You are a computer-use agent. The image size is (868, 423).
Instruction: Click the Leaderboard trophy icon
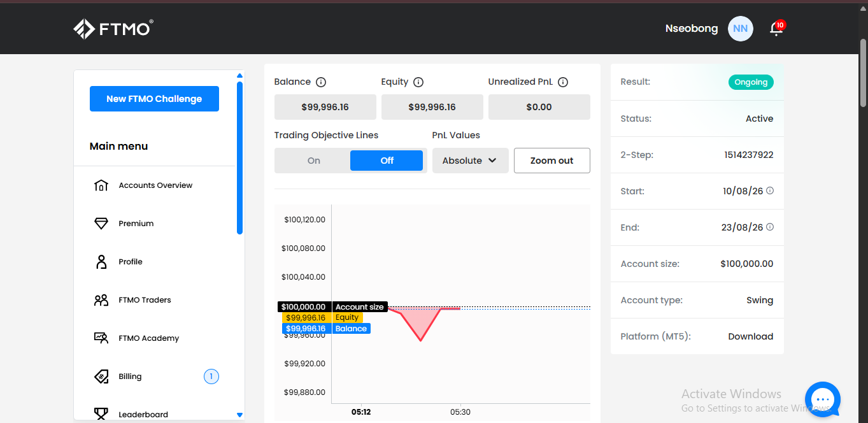point(101,414)
